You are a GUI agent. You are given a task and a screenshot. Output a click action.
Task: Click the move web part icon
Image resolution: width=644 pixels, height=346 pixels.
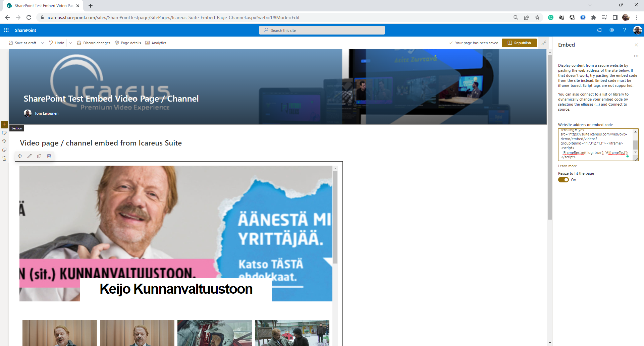point(20,156)
